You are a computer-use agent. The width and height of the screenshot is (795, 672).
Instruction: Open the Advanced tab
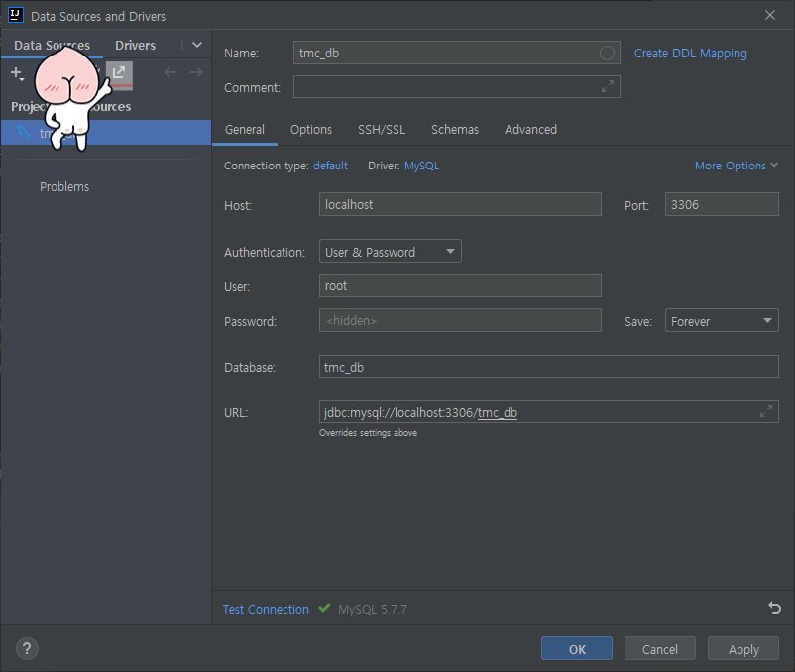coord(530,130)
